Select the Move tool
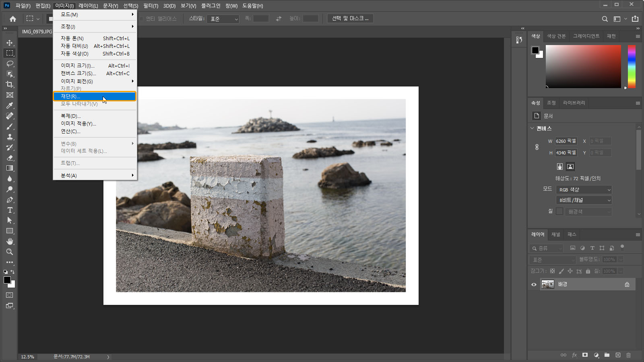The width and height of the screenshot is (644, 362). tap(10, 43)
